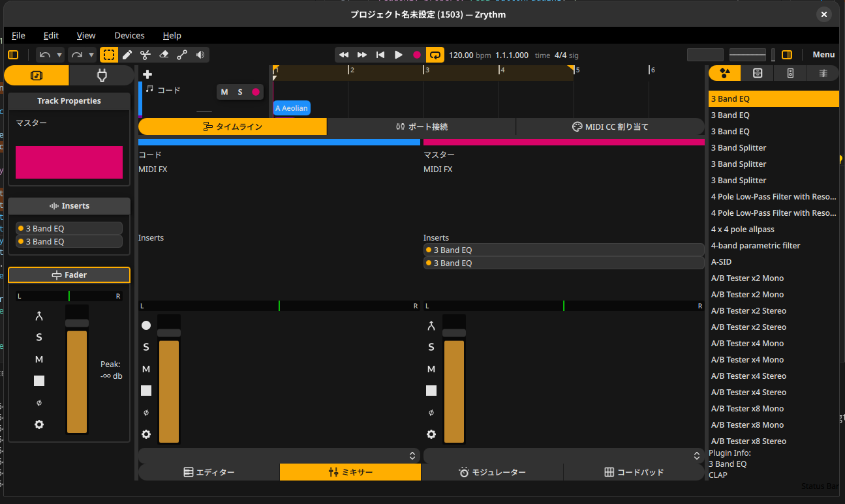The width and height of the screenshot is (845, 504).
Task: Solo the マスター mixer channel
Action: [431, 347]
